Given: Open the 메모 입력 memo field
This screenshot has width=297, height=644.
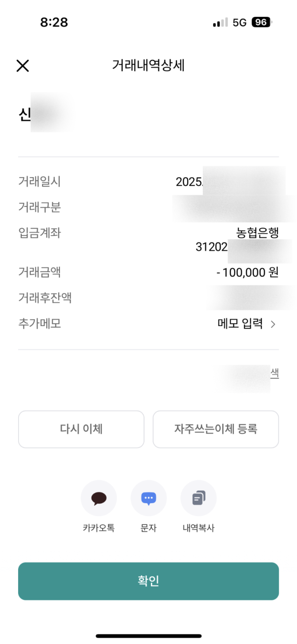Looking at the screenshot, I should pos(240,323).
